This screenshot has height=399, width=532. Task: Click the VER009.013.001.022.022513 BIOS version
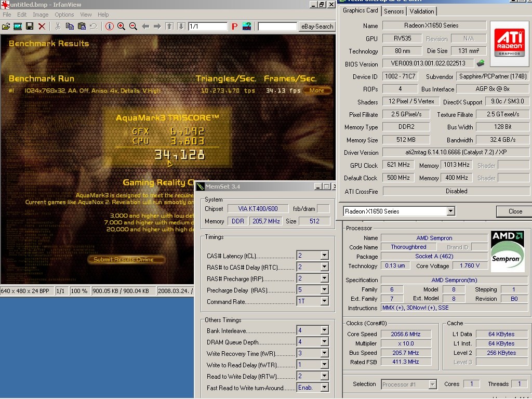tap(428, 63)
